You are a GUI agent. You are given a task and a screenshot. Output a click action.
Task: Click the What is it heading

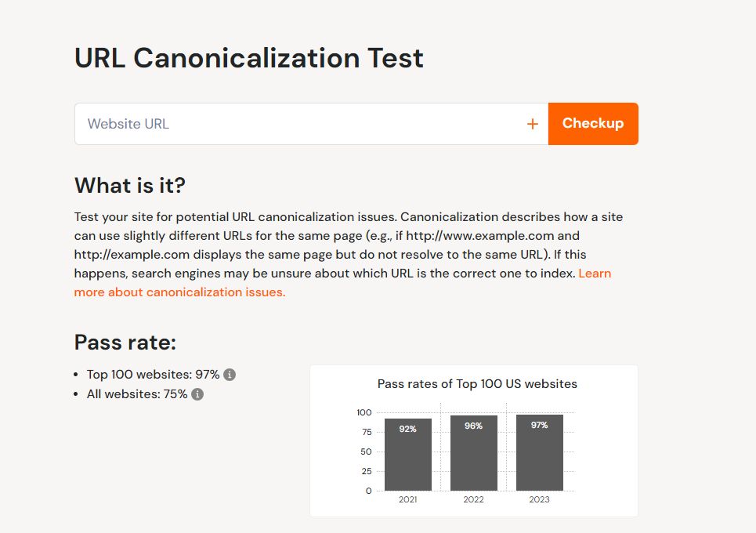pos(128,186)
